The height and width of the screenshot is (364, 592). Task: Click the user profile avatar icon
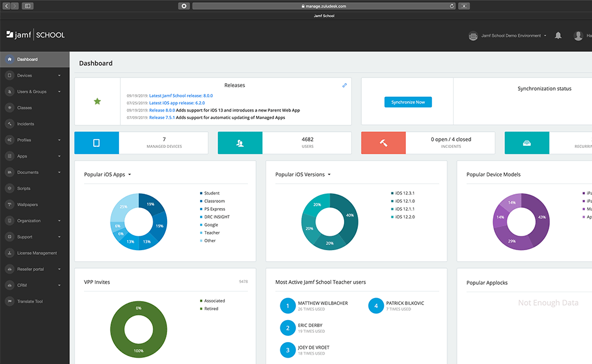(578, 36)
